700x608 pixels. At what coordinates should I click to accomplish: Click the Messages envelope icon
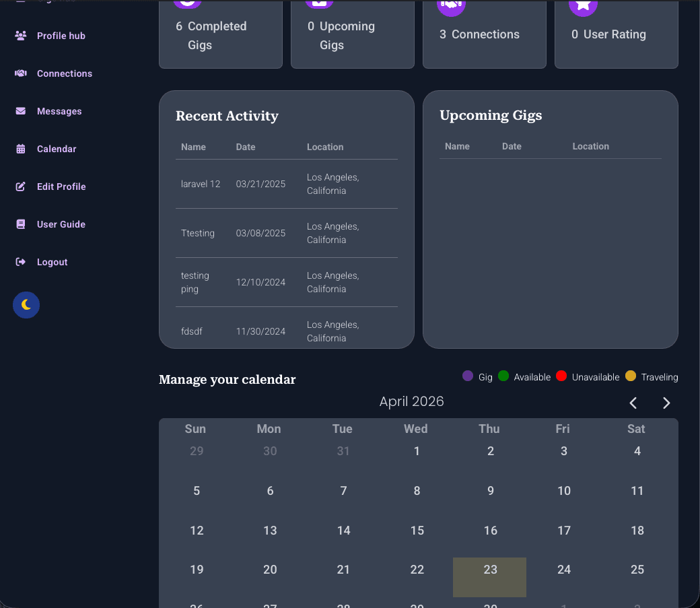pyautogui.click(x=21, y=111)
